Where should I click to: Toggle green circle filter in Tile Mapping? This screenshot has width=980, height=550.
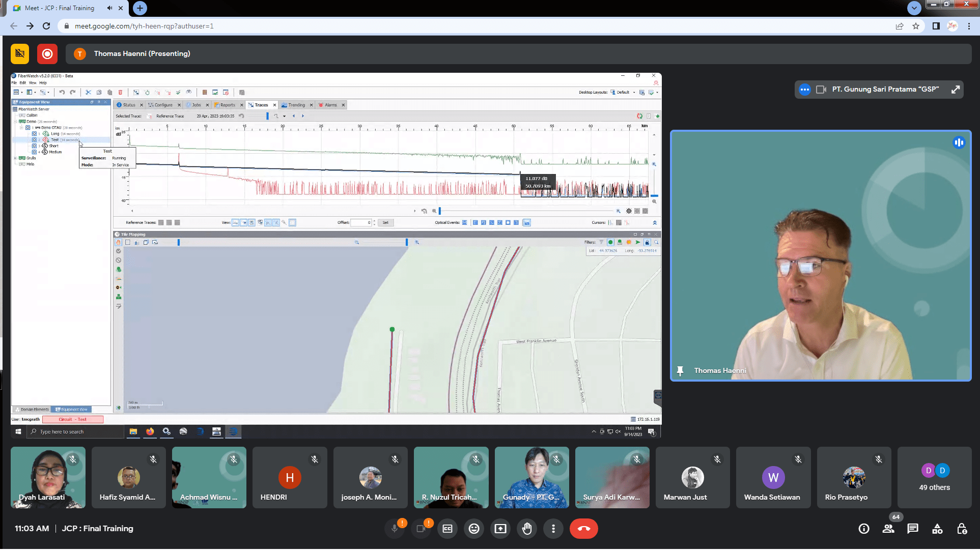610,242
